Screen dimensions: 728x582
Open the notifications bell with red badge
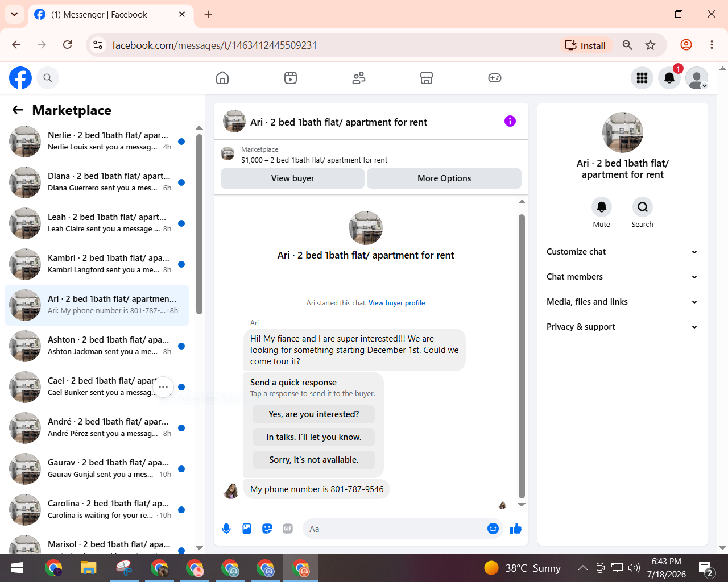point(669,78)
